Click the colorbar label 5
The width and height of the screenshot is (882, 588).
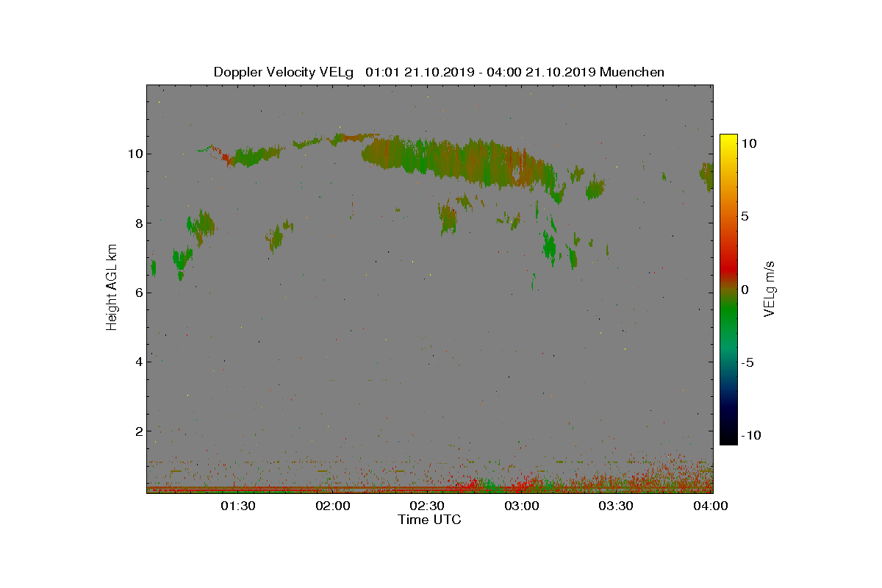pos(744,217)
